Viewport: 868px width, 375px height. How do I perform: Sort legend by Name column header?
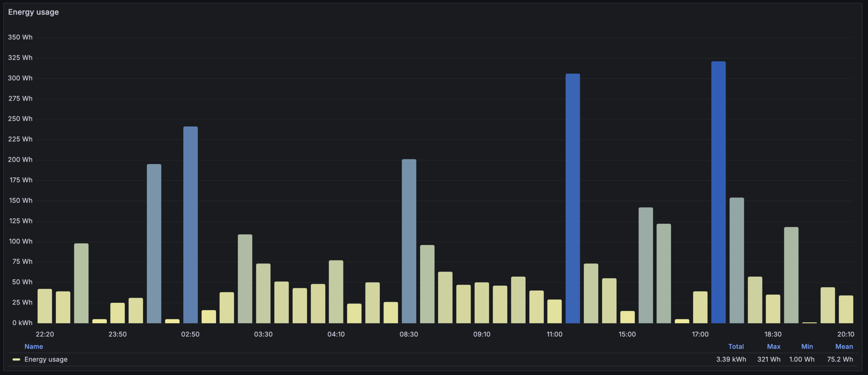(x=34, y=347)
